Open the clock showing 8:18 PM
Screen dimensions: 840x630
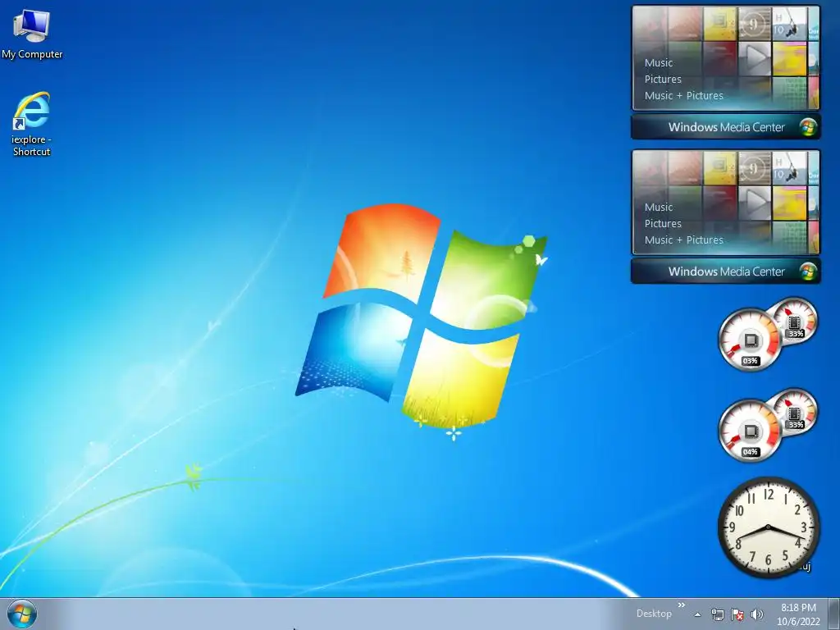pos(798,608)
